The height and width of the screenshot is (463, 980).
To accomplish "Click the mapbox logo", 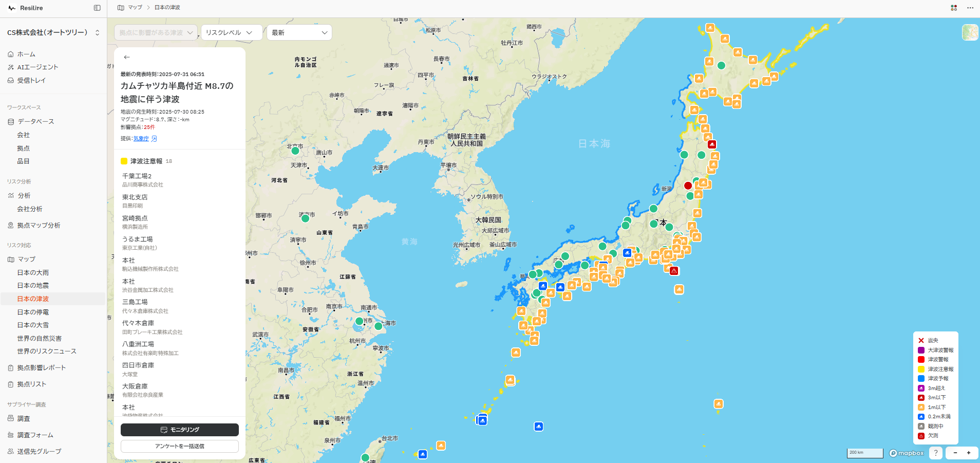I will [x=907, y=453].
